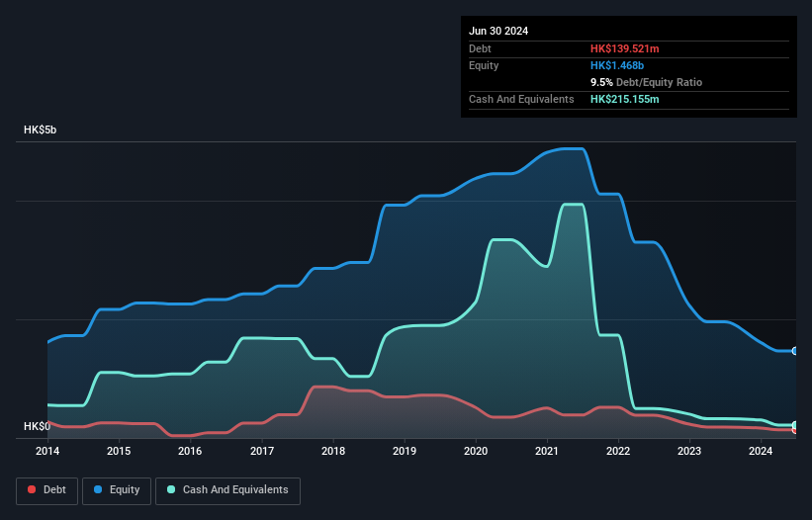This screenshot has height=520, width=812.
Task: Toggle the Debt legend button
Action: pyautogui.click(x=47, y=490)
